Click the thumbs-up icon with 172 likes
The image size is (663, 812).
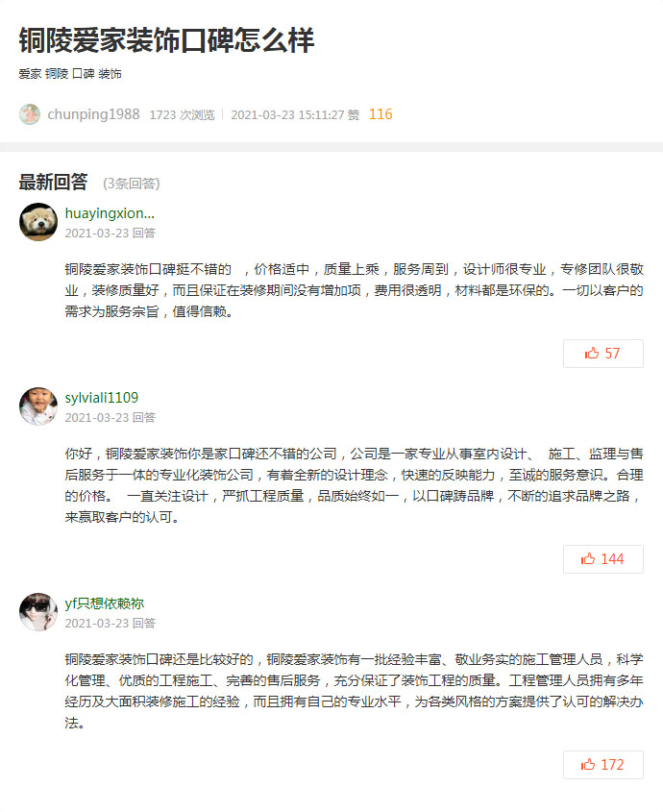[x=588, y=764]
